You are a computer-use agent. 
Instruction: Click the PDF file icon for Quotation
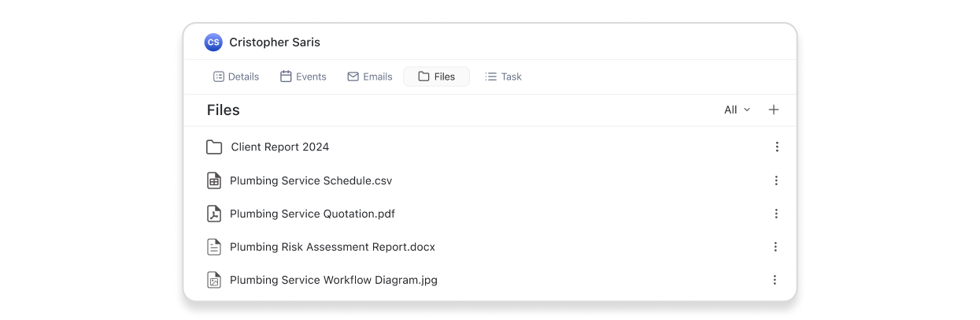pos(214,214)
